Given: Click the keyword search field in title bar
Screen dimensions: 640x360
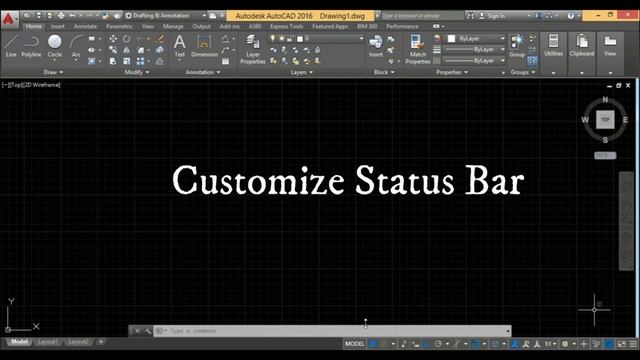Looking at the screenshot, I should point(421,16).
